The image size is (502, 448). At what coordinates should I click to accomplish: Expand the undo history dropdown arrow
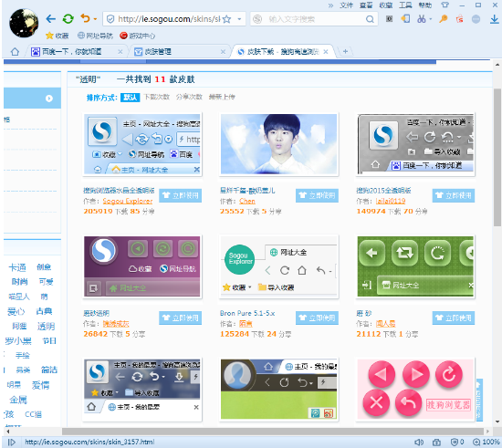pyautogui.click(x=95, y=19)
